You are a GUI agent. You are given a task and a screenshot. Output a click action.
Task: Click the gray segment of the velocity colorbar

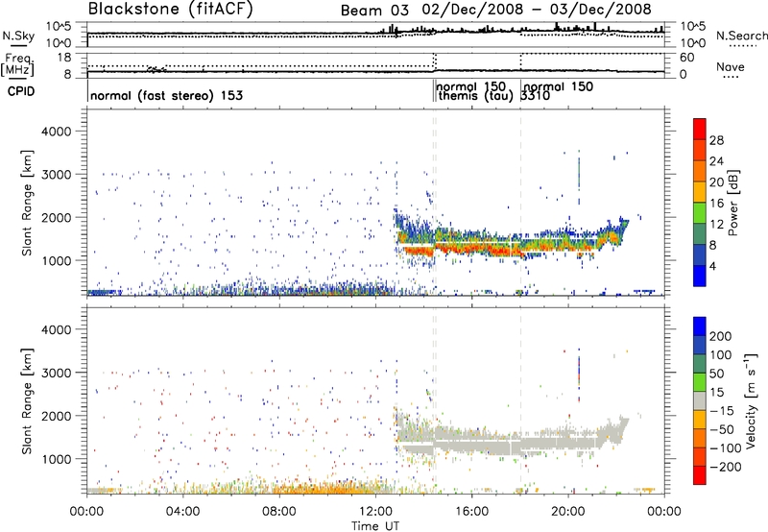[x=700, y=400]
